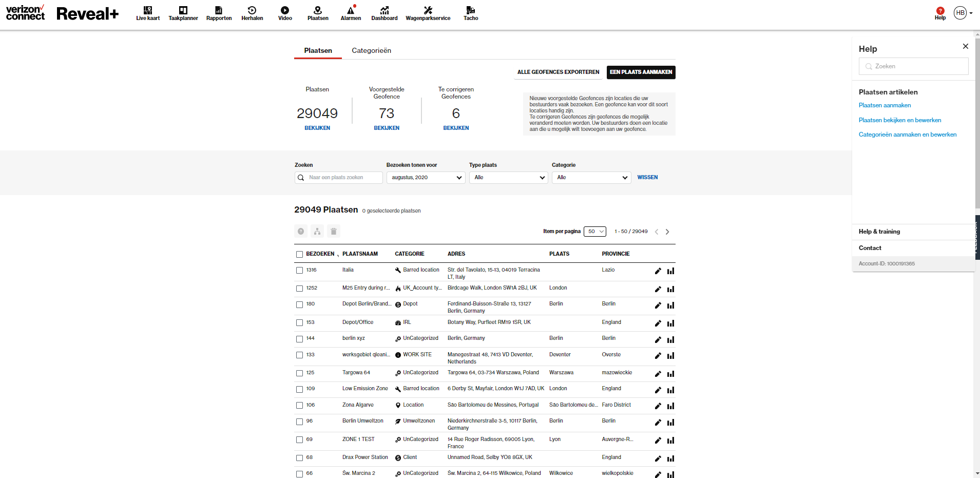
Task: Switch to the Categorieën tab
Action: point(371,50)
